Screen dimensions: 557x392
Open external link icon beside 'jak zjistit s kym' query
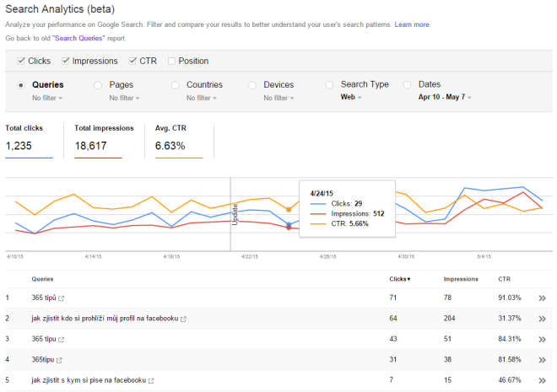pyautogui.click(x=151, y=381)
